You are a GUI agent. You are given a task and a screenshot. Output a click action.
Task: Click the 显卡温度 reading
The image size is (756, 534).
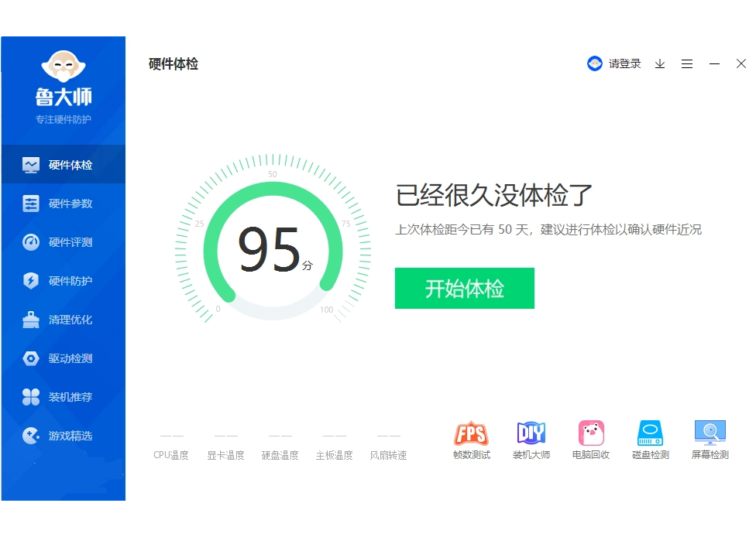(x=225, y=447)
